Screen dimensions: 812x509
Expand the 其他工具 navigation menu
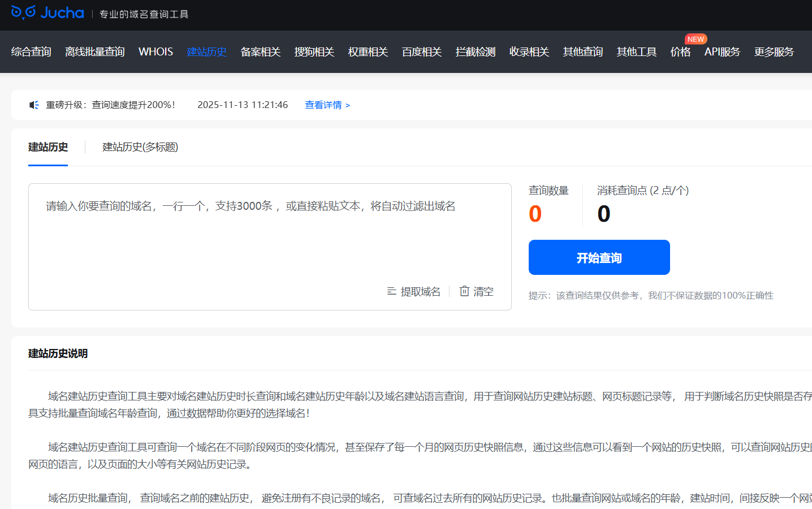click(x=636, y=52)
